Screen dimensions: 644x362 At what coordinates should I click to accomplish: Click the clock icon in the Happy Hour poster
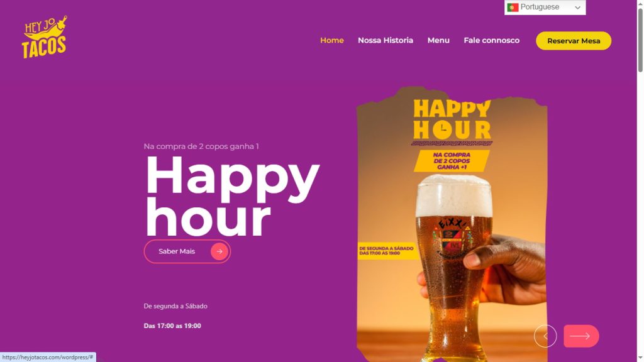click(x=442, y=129)
